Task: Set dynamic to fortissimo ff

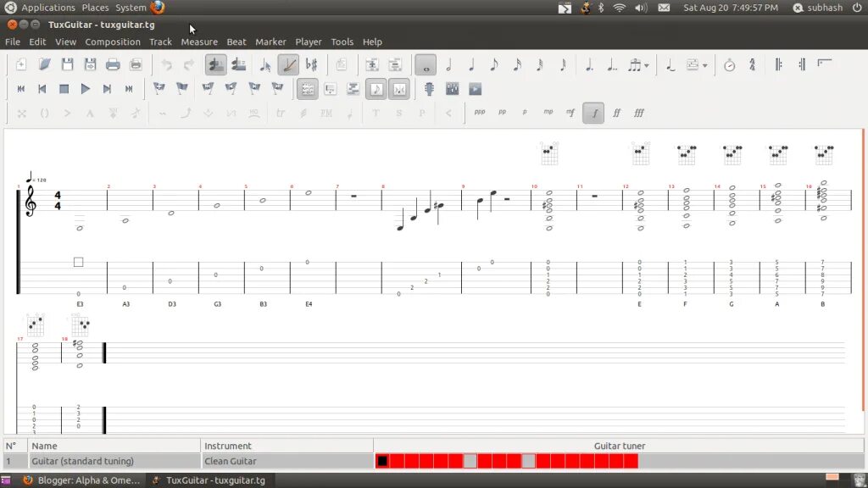Action: [x=616, y=113]
